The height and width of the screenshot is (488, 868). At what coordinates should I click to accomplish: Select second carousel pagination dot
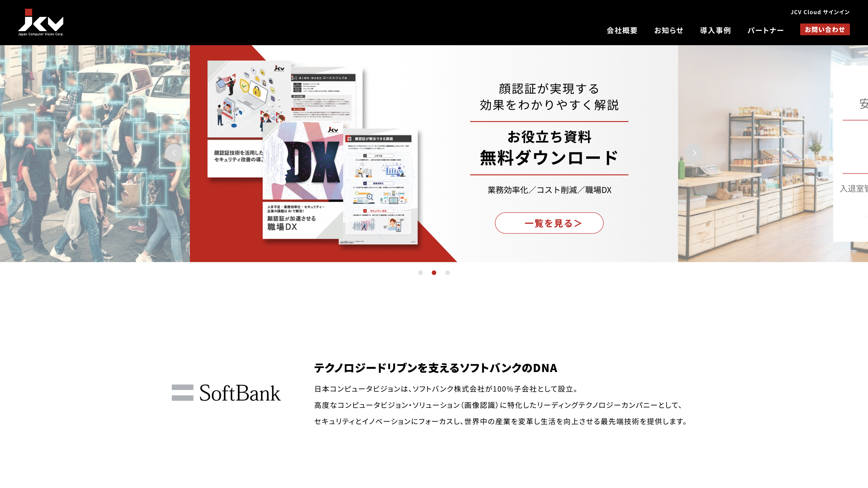434,273
